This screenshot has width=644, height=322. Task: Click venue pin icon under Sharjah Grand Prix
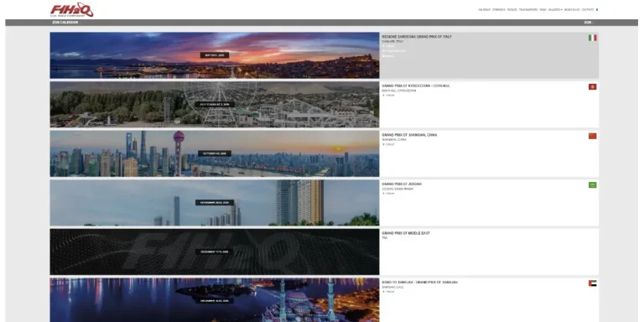(x=383, y=292)
